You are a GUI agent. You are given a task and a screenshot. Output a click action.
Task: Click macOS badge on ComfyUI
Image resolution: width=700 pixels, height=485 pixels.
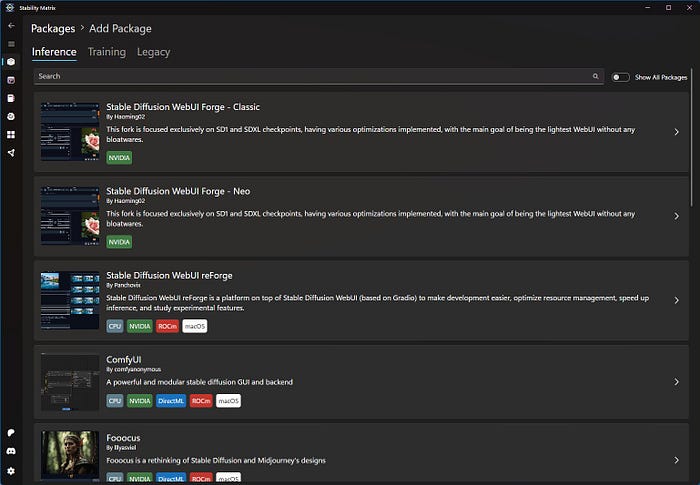pos(229,401)
